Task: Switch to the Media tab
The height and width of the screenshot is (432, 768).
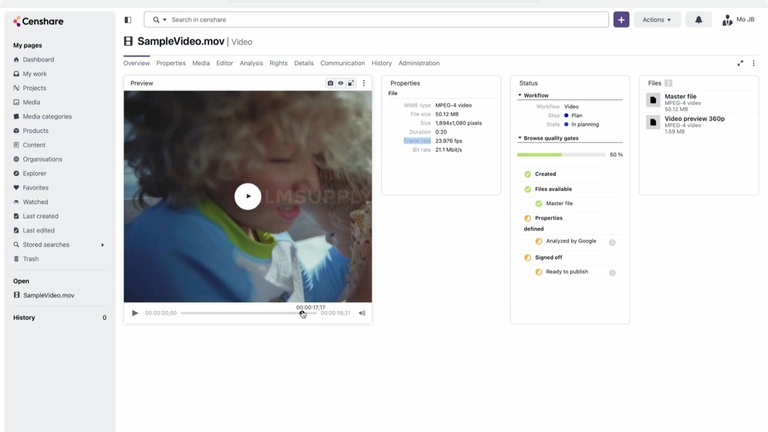Action: click(x=201, y=63)
